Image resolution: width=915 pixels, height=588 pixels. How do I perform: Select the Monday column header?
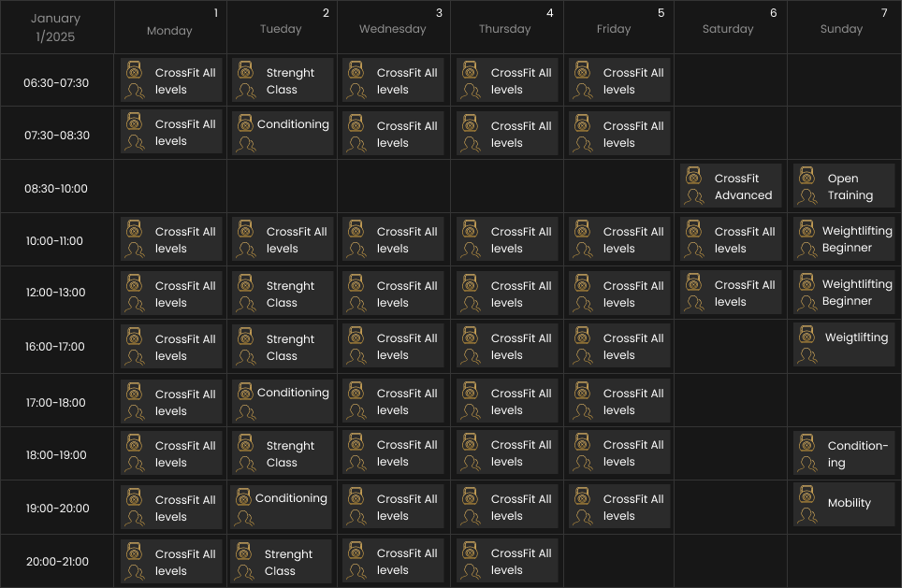click(x=170, y=30)
